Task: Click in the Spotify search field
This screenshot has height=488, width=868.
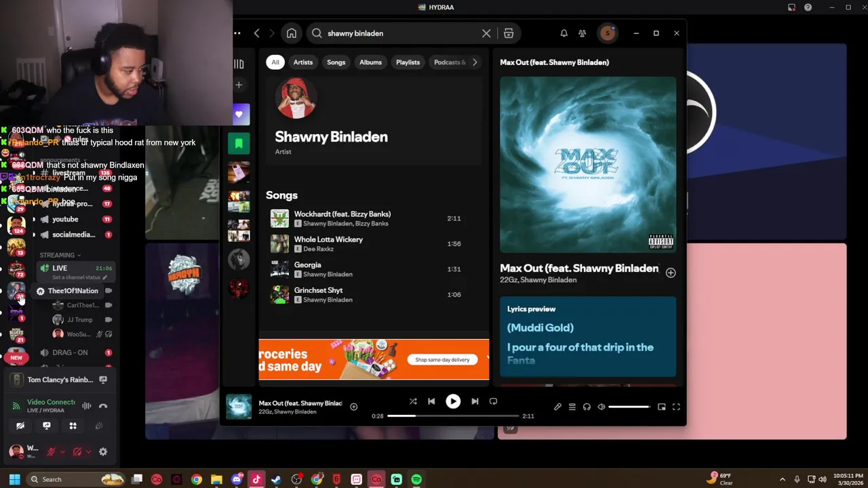Action: coord(400,33)
